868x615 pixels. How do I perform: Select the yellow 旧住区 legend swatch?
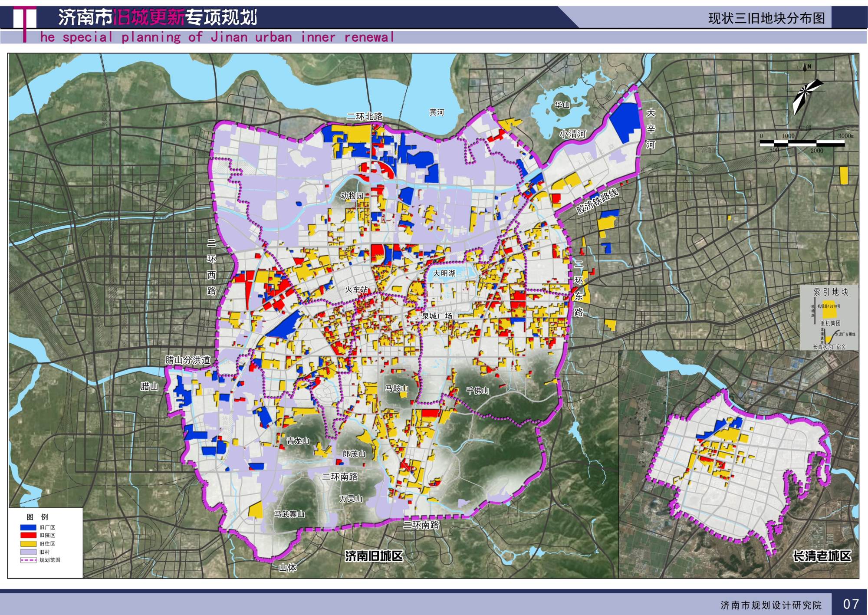coord(28,543)
